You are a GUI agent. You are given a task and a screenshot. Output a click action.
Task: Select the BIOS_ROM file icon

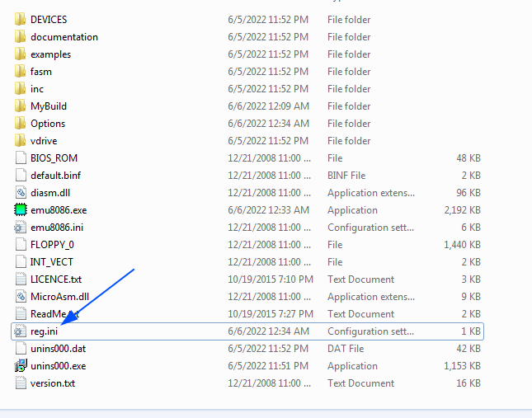pyautogui.click(x=21, y=158)
